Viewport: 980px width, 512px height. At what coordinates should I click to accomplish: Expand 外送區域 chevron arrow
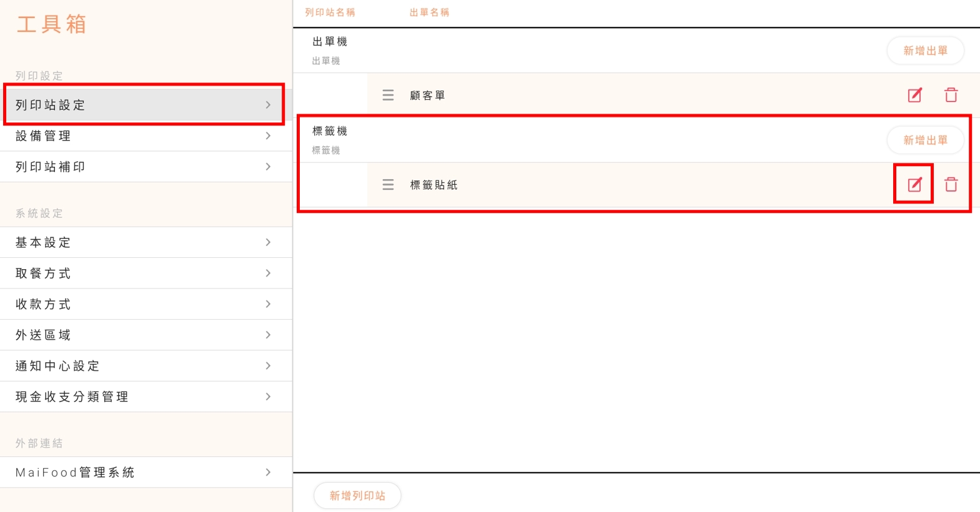point(268,335)
